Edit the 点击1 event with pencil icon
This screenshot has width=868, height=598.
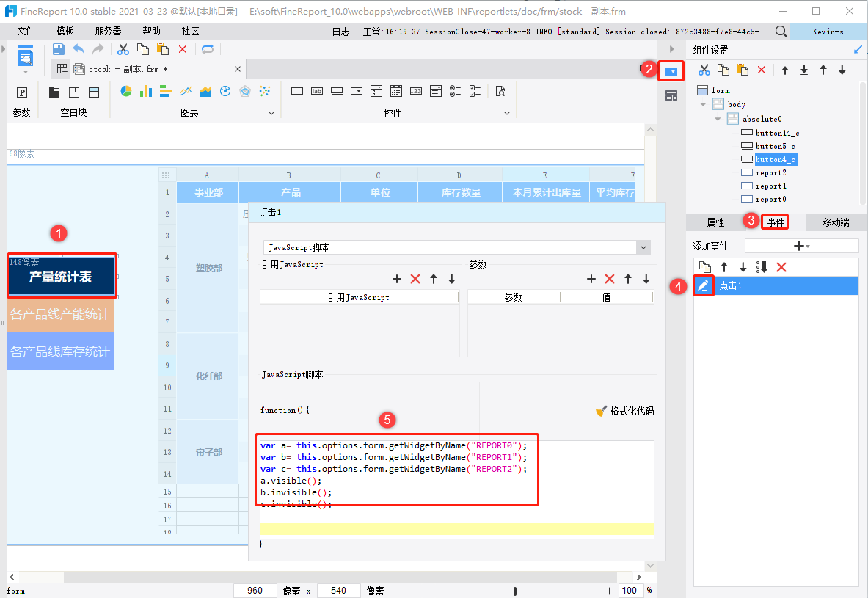click(703, 285)
